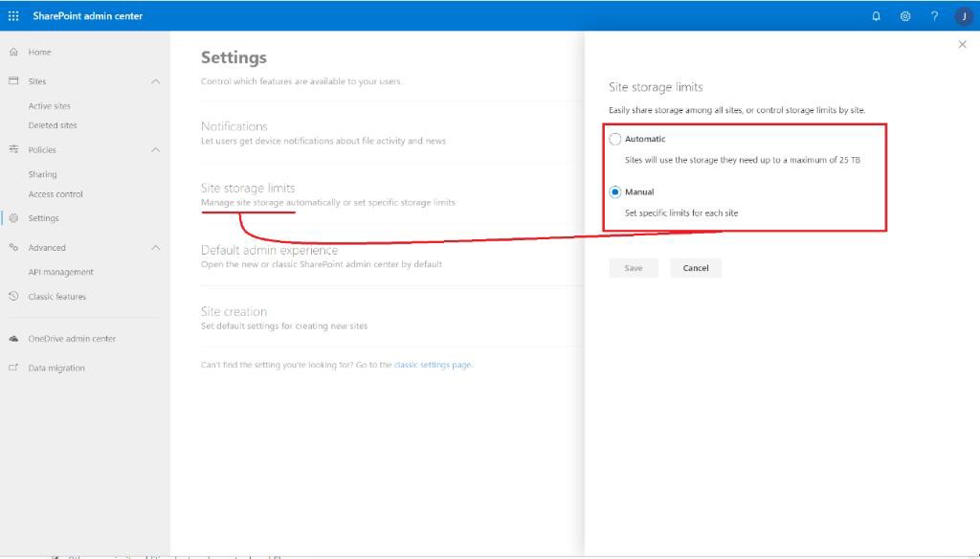
Task: Open the app launcher waffle icon
Action: click(x=13, y=15)
